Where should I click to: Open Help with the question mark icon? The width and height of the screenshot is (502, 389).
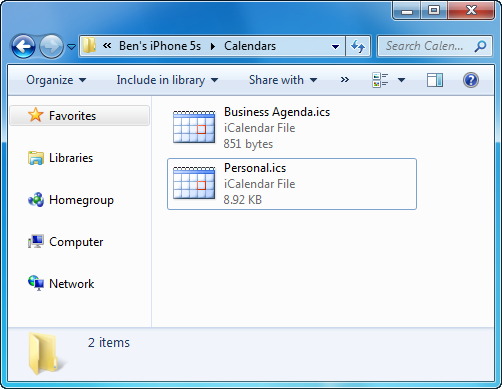click(471, 80)
